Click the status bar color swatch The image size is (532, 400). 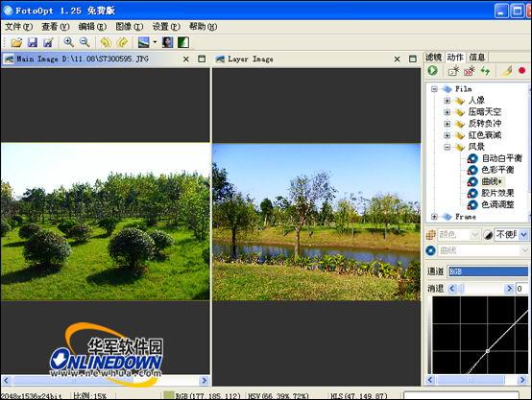[x=168, y=395]
